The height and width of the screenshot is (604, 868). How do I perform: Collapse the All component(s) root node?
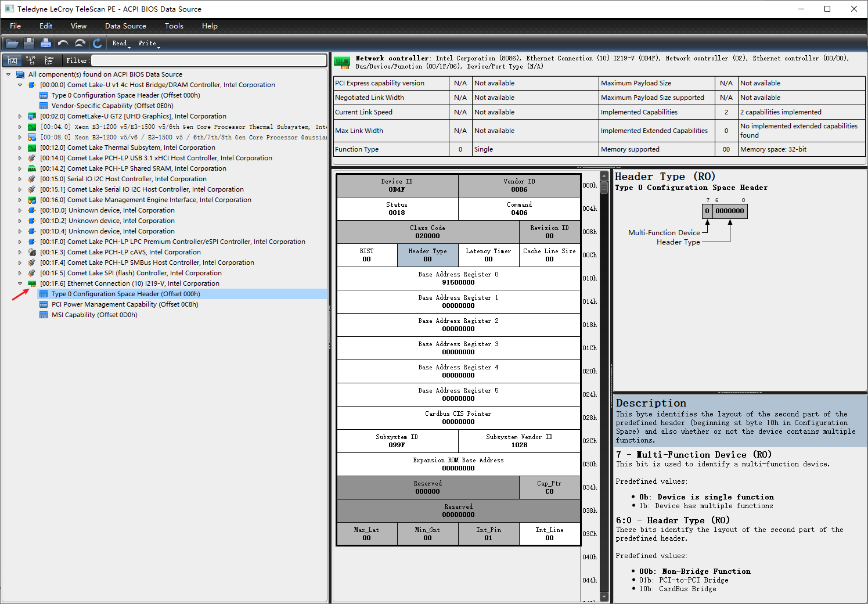[9, 74]
